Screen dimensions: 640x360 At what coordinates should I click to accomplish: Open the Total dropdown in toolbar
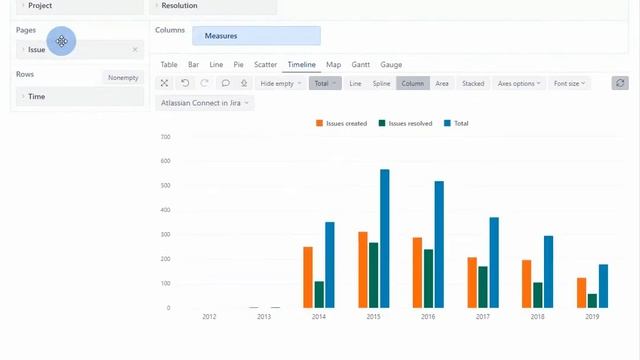pos(325,83)
